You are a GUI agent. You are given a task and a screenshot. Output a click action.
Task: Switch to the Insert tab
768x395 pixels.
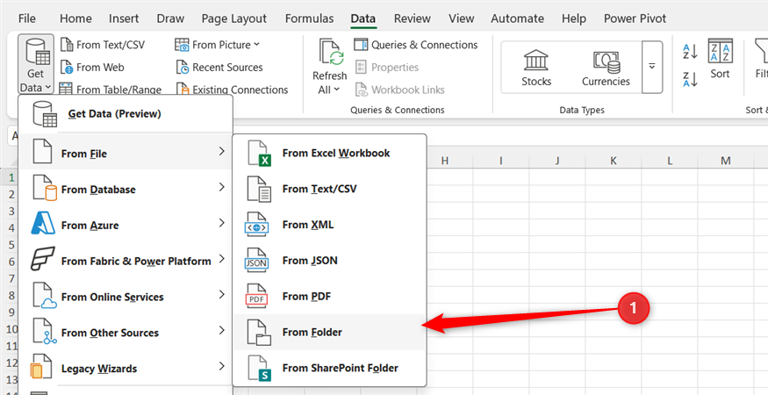pyautogui.click(x=124, y=19)
